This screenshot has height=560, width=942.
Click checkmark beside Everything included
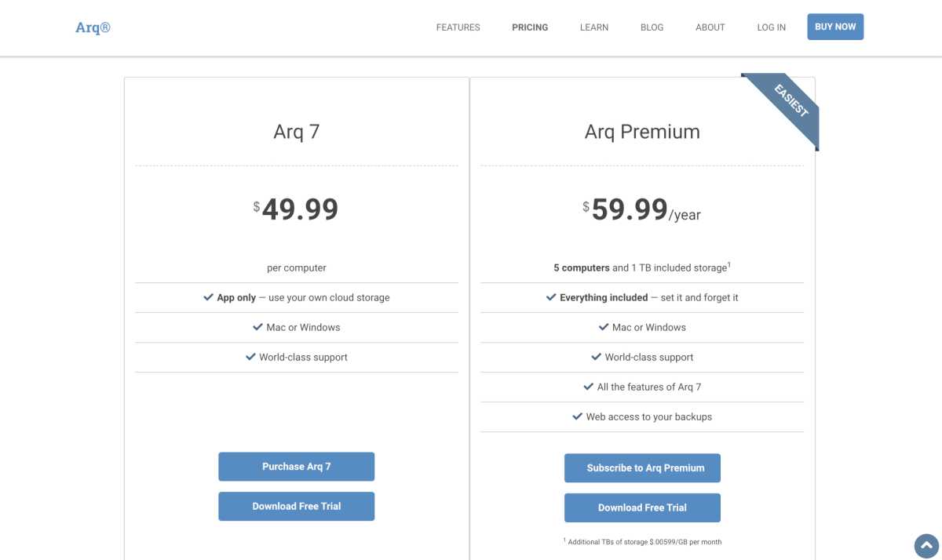551,297
